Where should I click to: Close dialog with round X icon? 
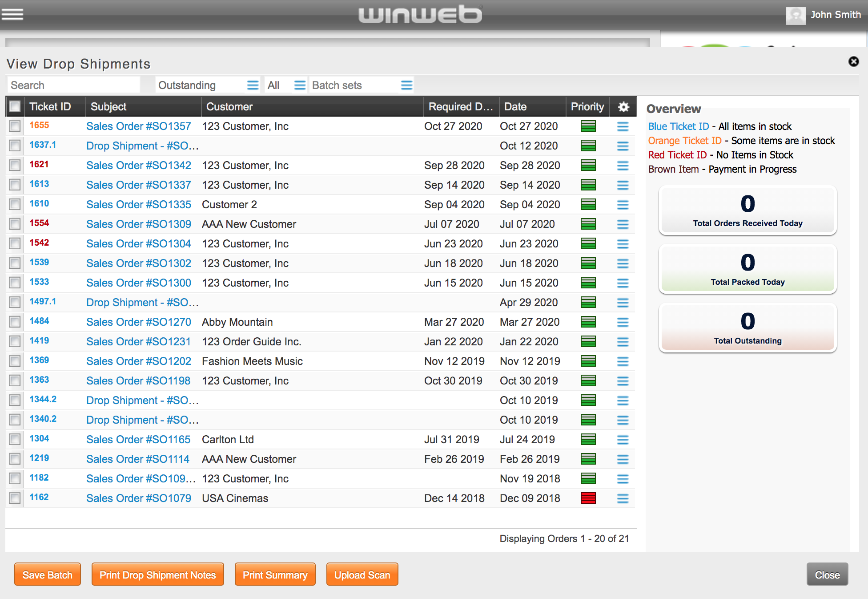tap(853, 61)
